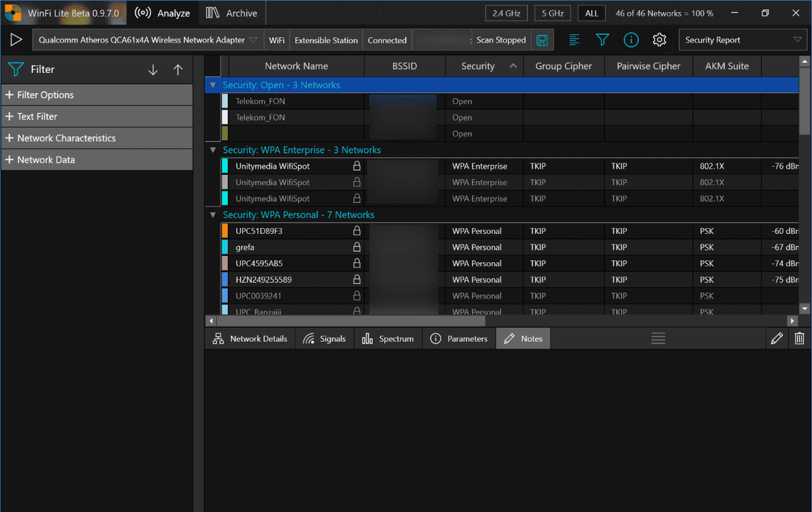Image resolution: width=812 pixels, height=512 pixels.
Task: Click the lock icon for HZN249255589
Action: pyautogui.click(x=357, y=279)
